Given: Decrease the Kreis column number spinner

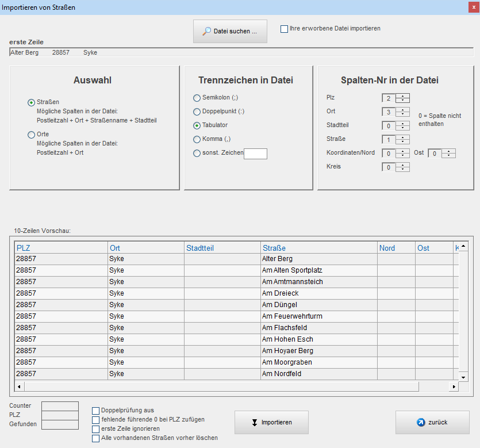Looking at the screenshot, I should point(403,170).
